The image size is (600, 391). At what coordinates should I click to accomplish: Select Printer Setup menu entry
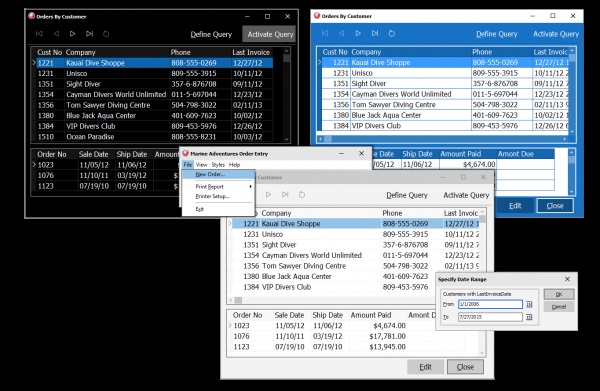(212, 196)
